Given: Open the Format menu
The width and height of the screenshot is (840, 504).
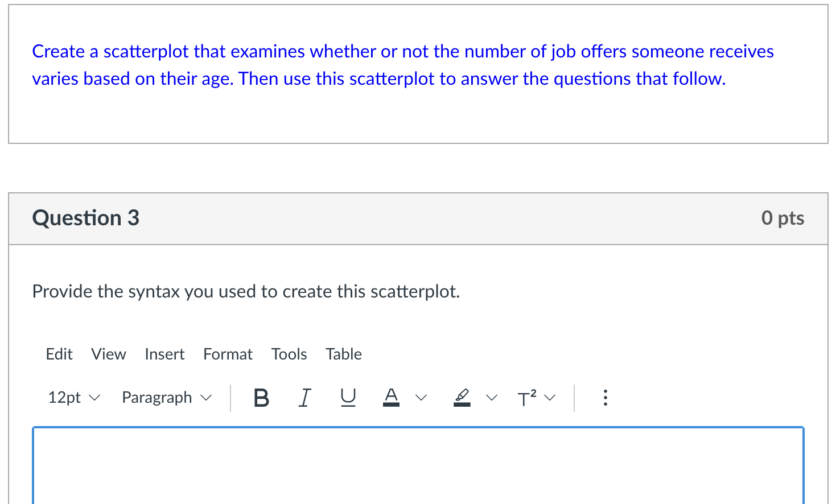Looking at the screenshot, I should click(228, 354).
